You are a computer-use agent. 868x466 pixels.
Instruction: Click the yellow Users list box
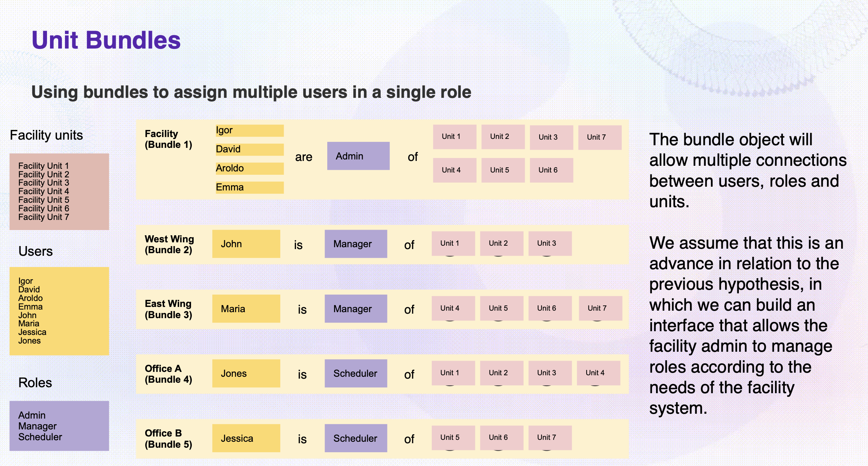(59, 311)
